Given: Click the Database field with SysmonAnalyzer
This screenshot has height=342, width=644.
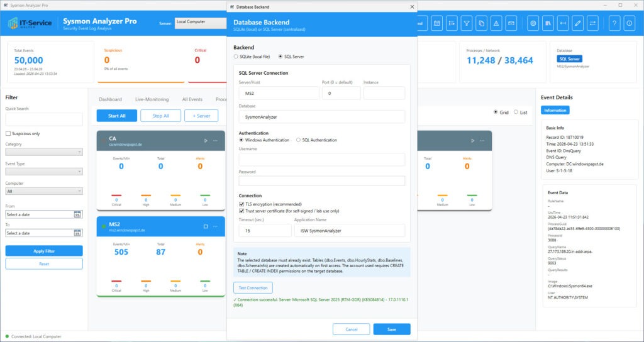Looking at the screenshot, I should 322,116.
